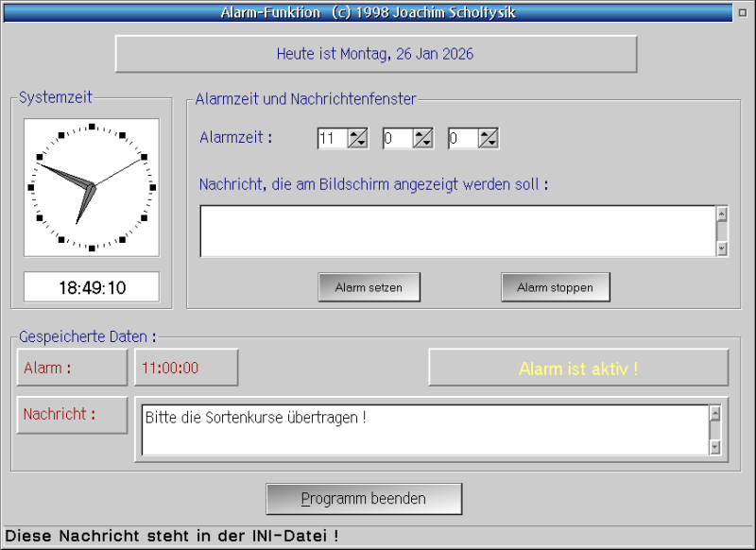Click the yellow Alarm ist aktiv status panel
The height and width of the screenshot is (550, 756).
click(x=578, y=368)
